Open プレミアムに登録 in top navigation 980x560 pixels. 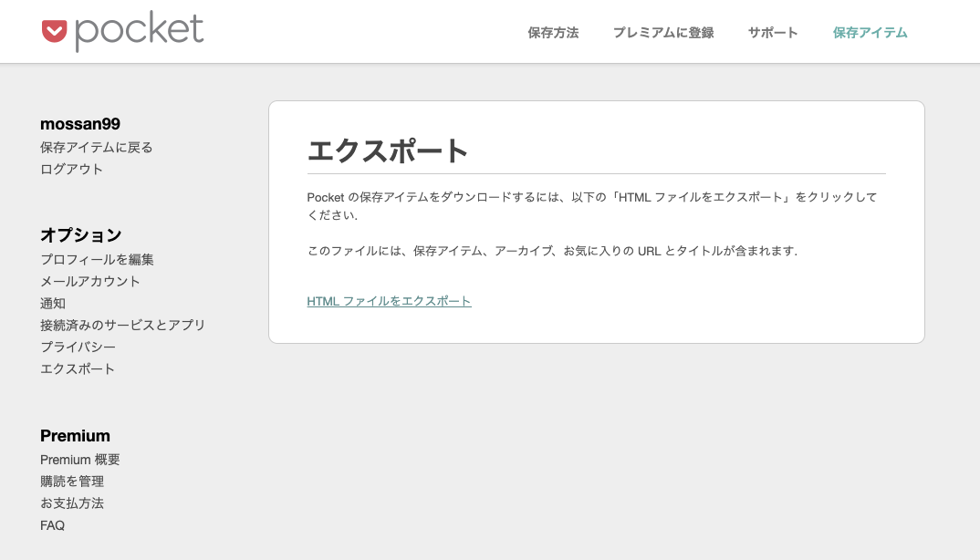(x=663, y=33)
